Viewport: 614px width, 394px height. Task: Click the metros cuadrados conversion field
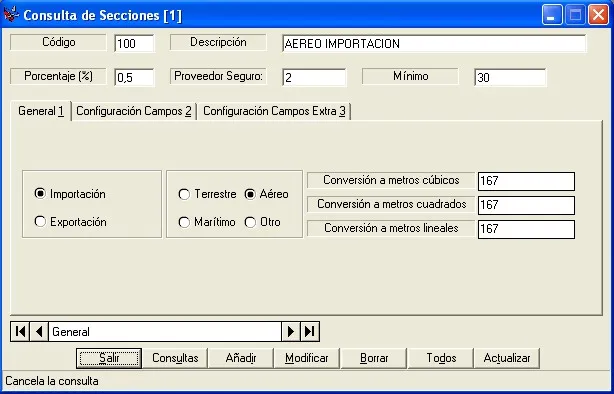(526, 205)
